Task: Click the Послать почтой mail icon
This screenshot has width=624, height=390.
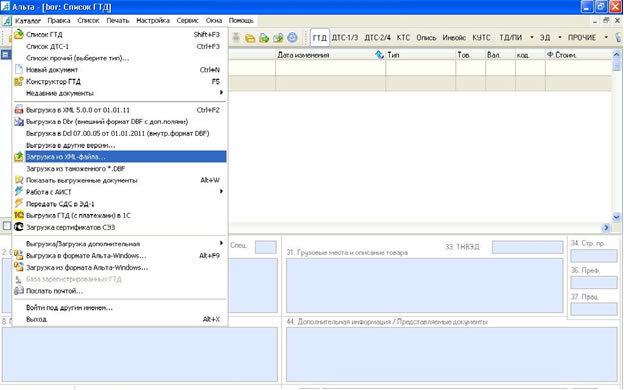Action: click(x=19, y=291)
